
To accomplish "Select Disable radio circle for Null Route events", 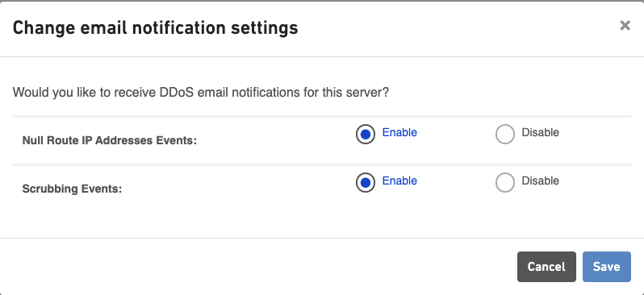I will click(x=504, y=134).
